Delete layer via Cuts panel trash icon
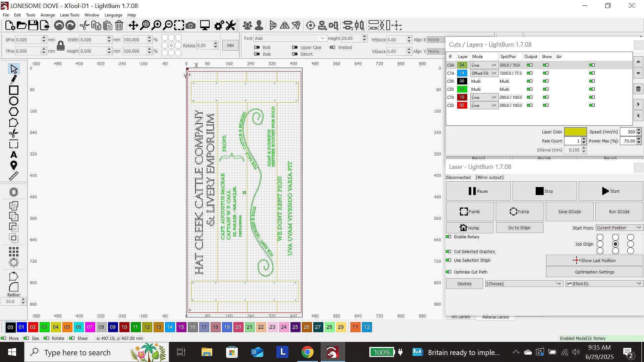Screen dimensions: 644x362 point(638,89)
